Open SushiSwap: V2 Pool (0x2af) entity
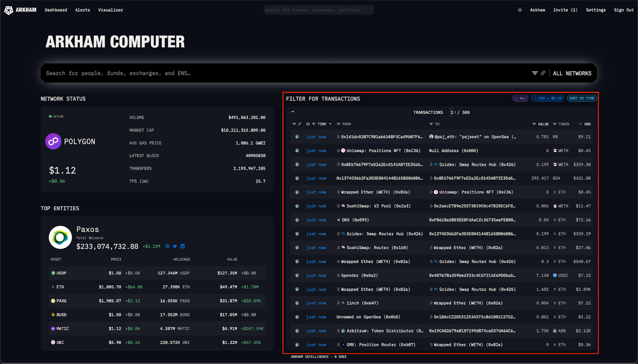The image size is (638, 364). click(x=378, y=206)
